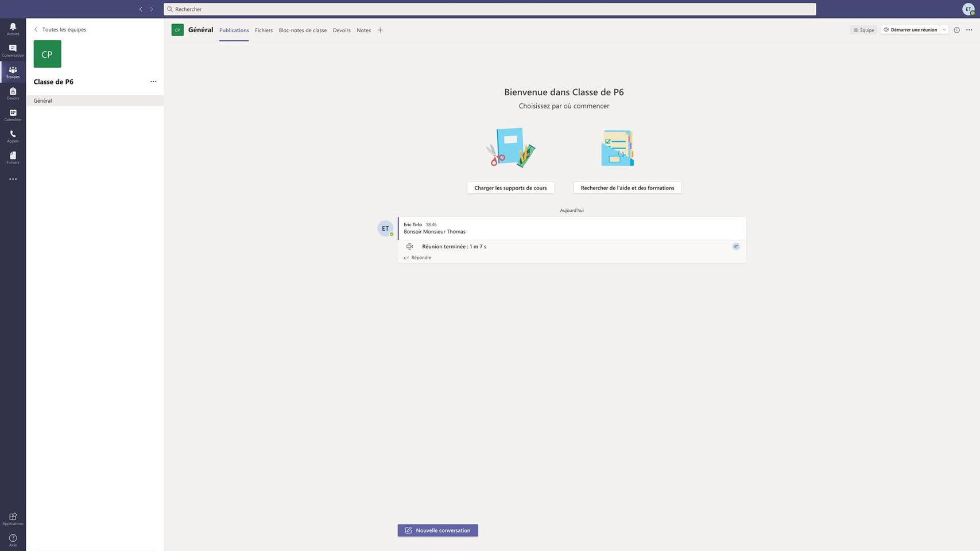980x551 pixels.
Task: Open the Applications store icon
Action: (13, 519)
